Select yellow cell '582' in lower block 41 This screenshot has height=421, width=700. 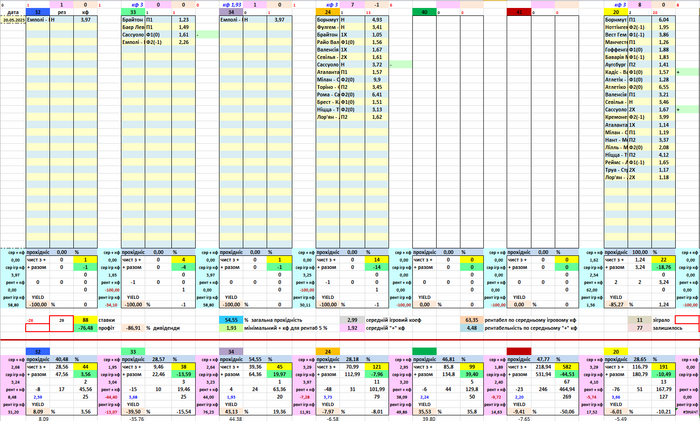click(x=567, y=367)
